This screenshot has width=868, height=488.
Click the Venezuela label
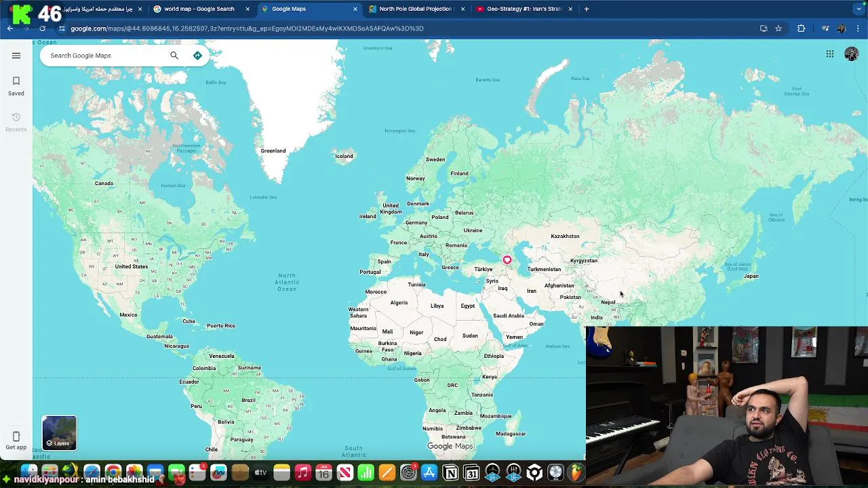pyautogui.click(x=222, y=356)
